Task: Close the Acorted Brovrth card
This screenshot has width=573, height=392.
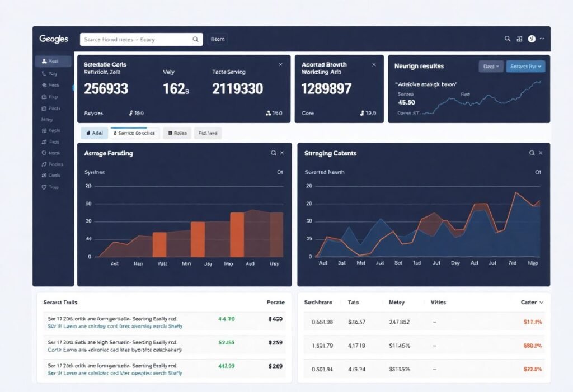Action: point(374,65)
